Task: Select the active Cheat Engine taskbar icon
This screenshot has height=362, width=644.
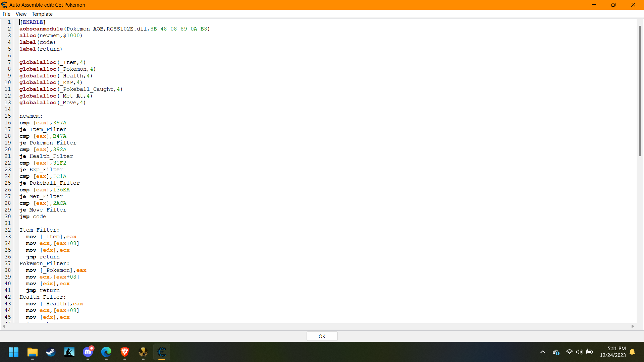Action: (x=161, y=352)
